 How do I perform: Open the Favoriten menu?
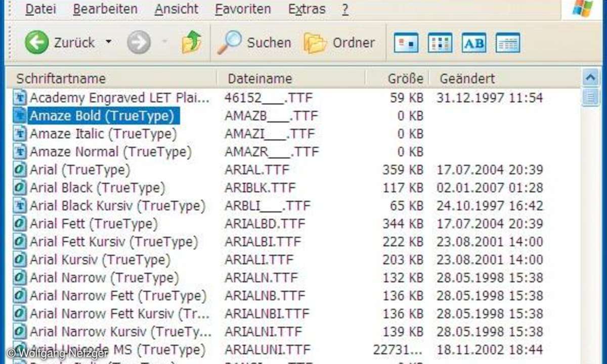[243, 9]
